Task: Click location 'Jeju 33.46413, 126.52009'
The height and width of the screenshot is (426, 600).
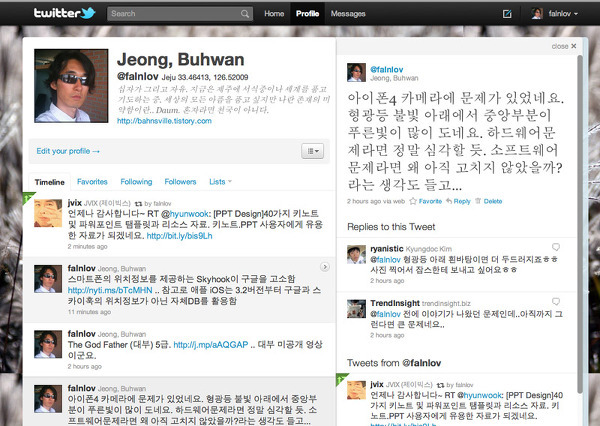Action: (x=205, y=77)
